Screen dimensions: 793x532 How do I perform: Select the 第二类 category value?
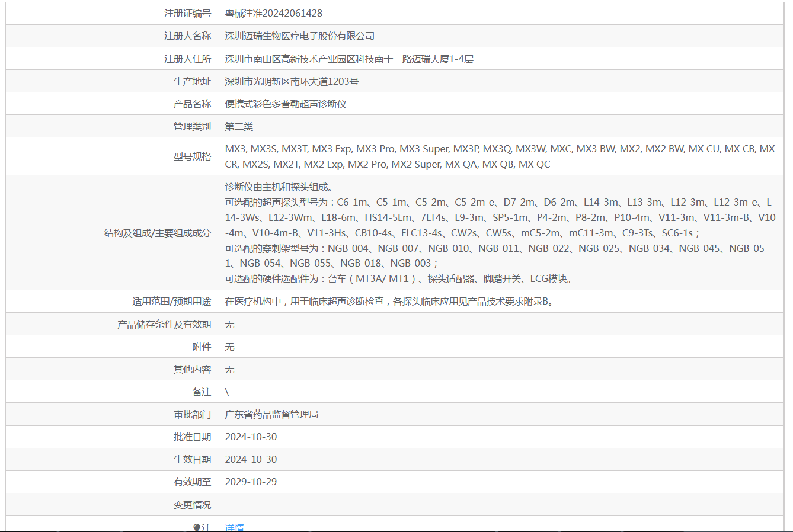[239, 126]
